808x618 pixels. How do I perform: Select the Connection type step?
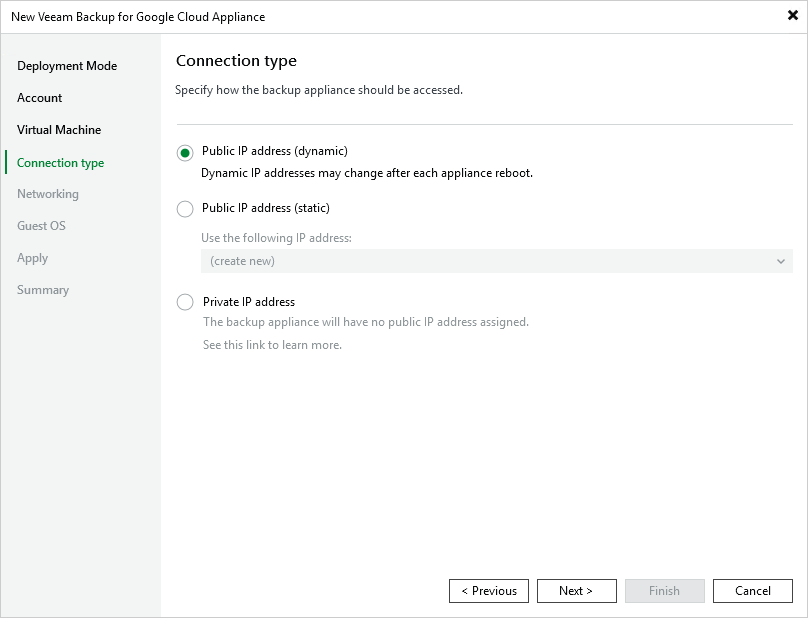(60, 161)
